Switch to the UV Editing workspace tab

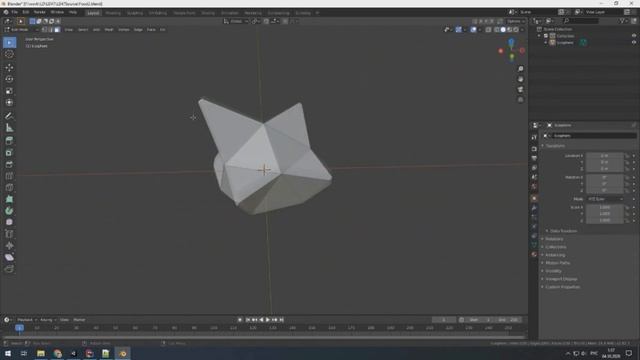tap(158, 13)
